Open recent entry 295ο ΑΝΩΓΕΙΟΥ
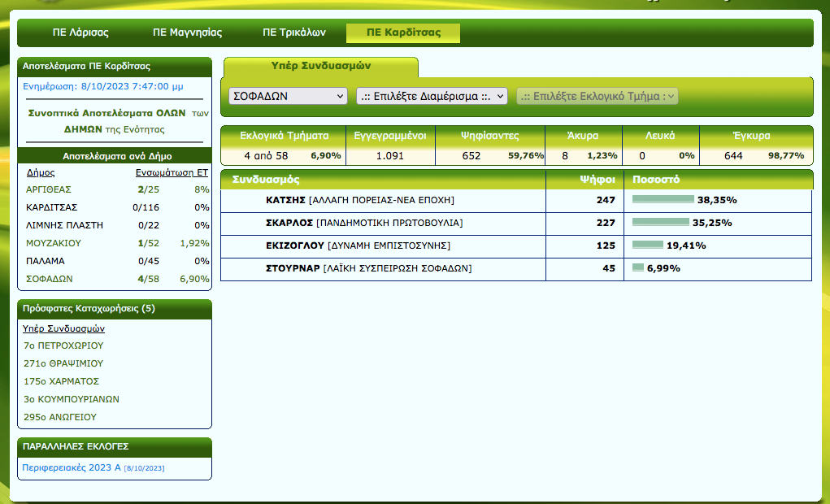Image resolution: width=830 pixels, height=504 pixels. (x=60, y=417)
